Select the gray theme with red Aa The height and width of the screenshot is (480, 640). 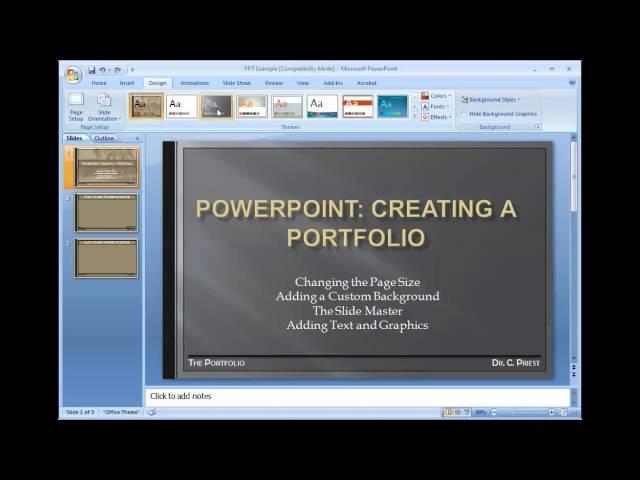tap(287, 106)
